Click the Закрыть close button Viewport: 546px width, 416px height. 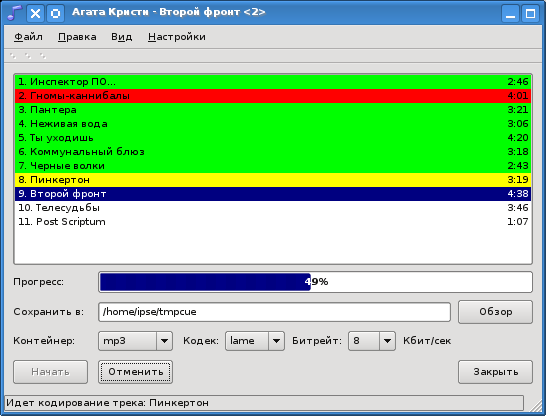pos(495,372)
